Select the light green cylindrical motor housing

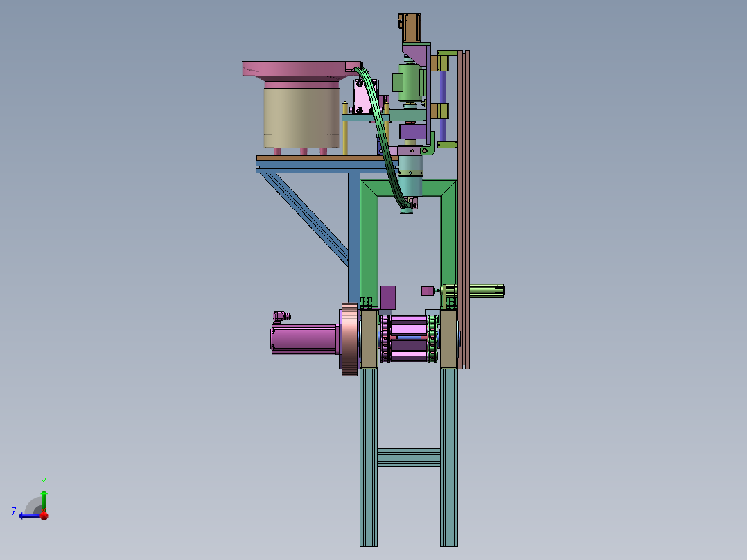410,82
